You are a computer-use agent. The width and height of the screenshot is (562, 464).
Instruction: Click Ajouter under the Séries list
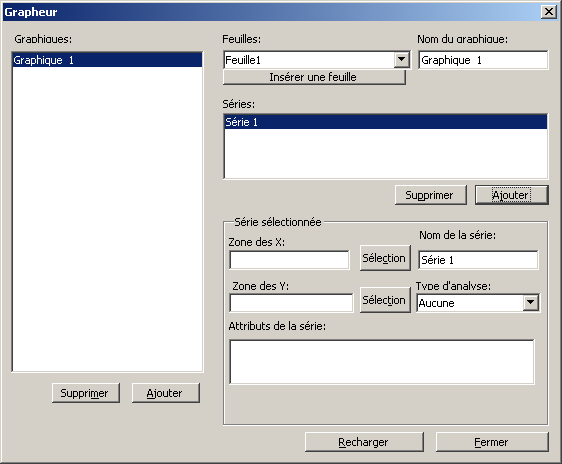[511, 195]
